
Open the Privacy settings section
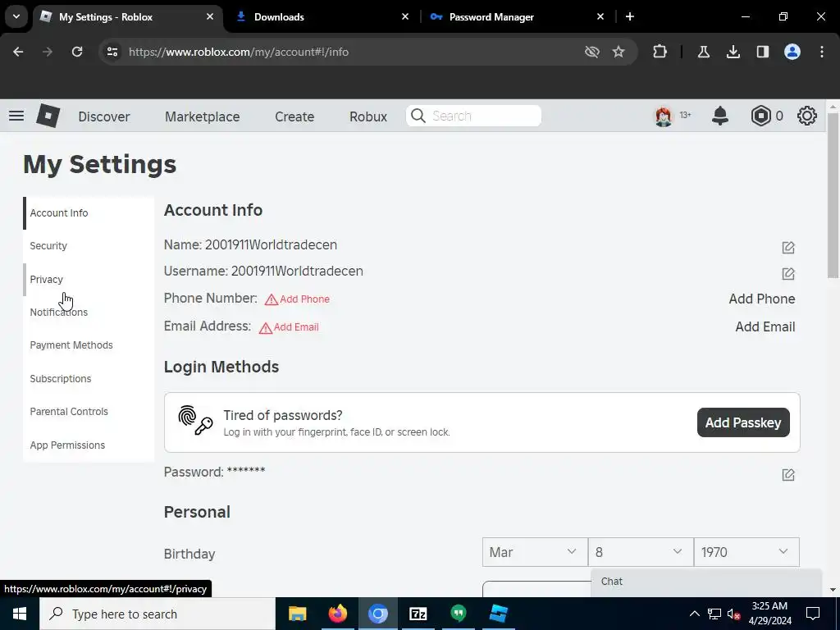[x=89, y=279]
